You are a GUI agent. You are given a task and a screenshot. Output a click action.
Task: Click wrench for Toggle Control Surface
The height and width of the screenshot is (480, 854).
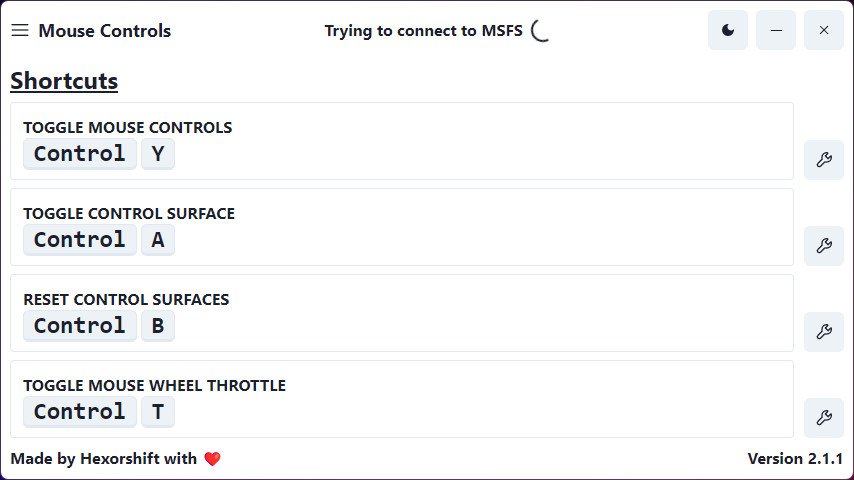click(x=824, y=246)
